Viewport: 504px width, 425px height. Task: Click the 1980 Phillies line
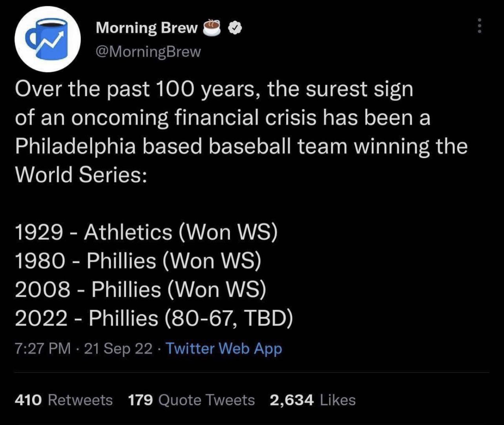[138, 261]
